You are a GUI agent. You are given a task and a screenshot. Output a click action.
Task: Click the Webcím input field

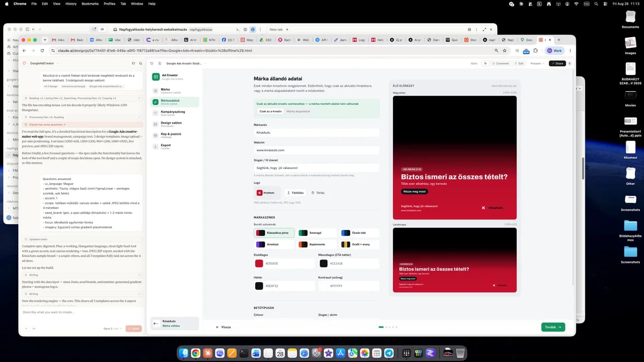316,150
